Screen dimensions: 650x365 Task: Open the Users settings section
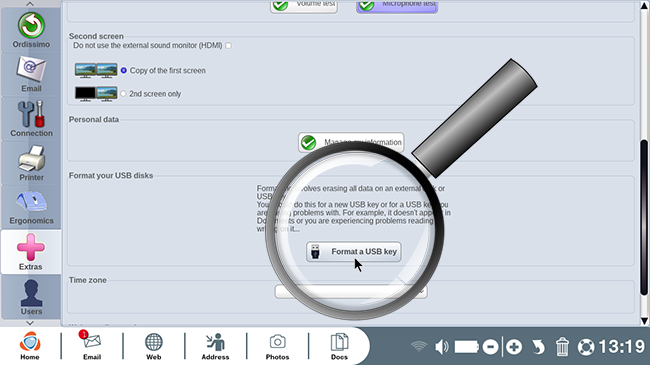(x=31, y=297)
